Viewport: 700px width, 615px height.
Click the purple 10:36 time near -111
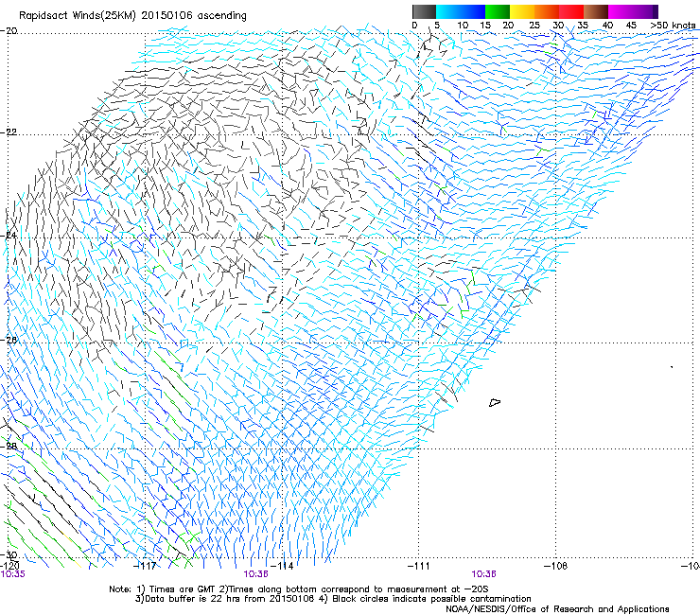[484, 574]
